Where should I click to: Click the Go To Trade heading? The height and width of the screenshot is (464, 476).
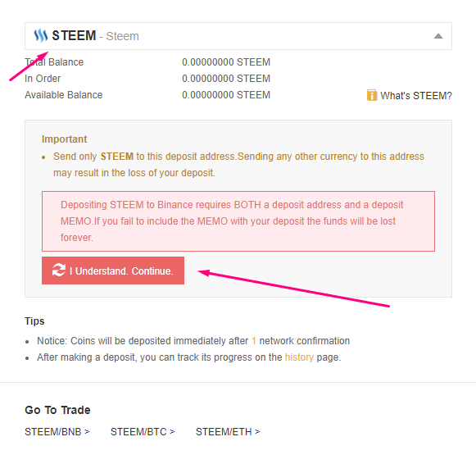[57, 410]
